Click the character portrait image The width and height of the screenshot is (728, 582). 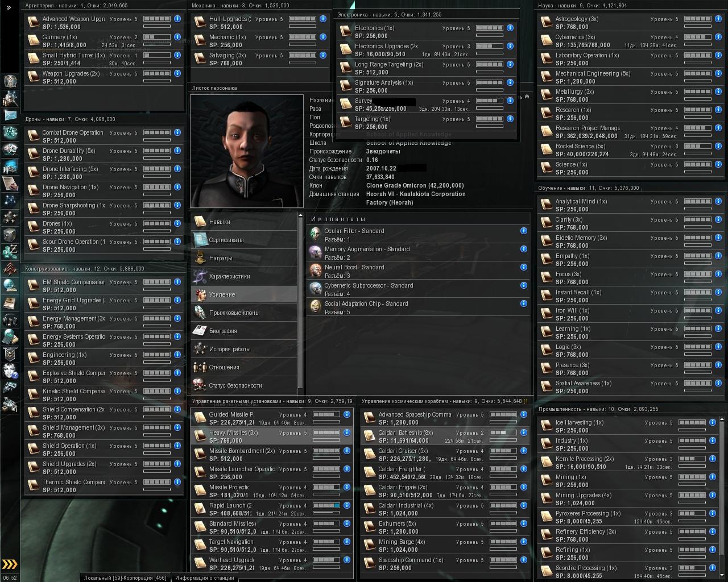(x=247, y=151)
